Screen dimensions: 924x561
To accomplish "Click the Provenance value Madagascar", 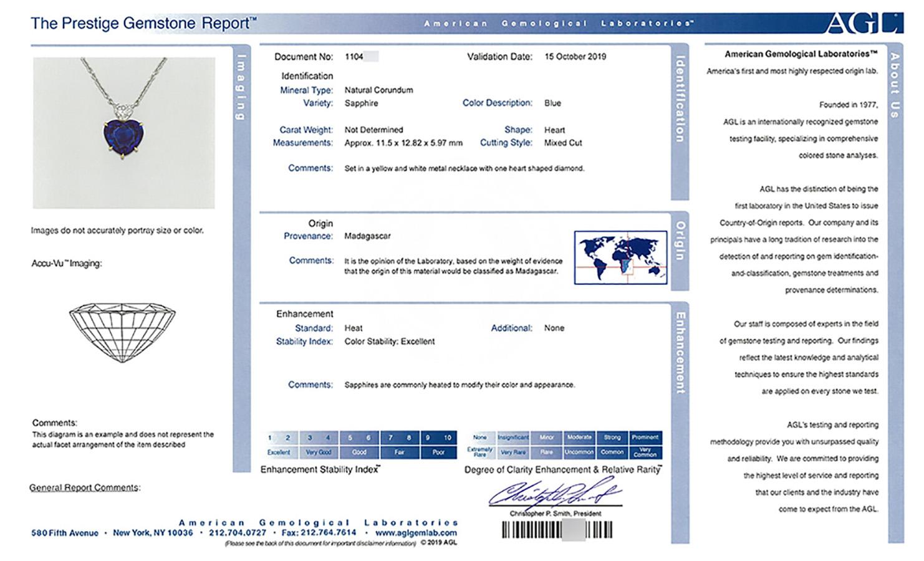I will [368, 236].
